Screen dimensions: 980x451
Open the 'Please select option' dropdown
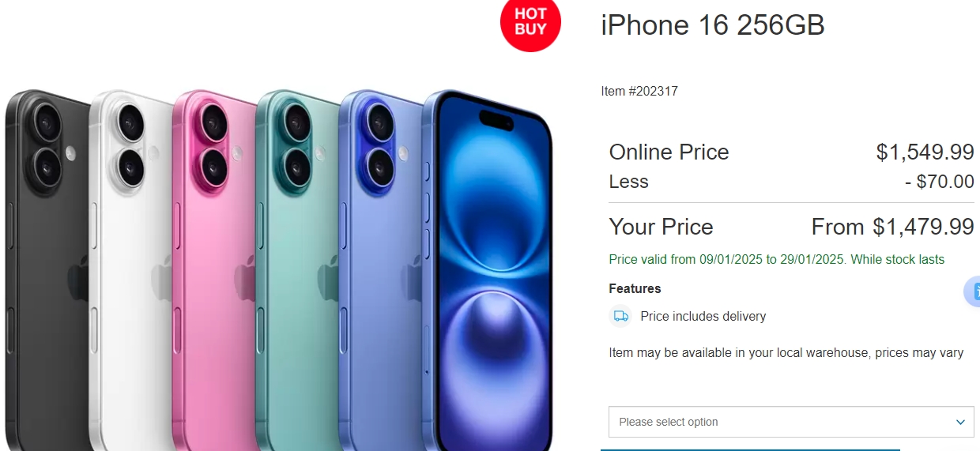tap(791, 422)
